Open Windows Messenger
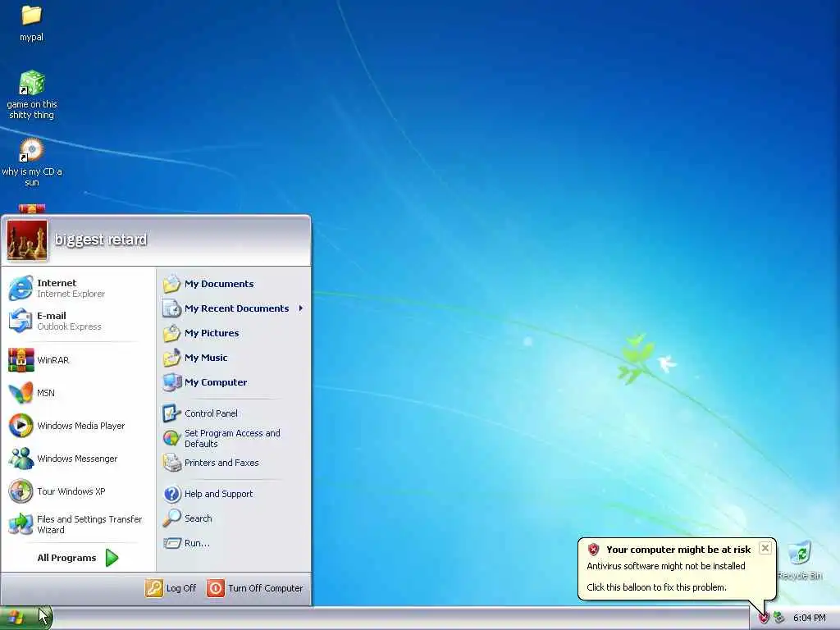This screenshot has height=630, width=840. click(78, 459)
